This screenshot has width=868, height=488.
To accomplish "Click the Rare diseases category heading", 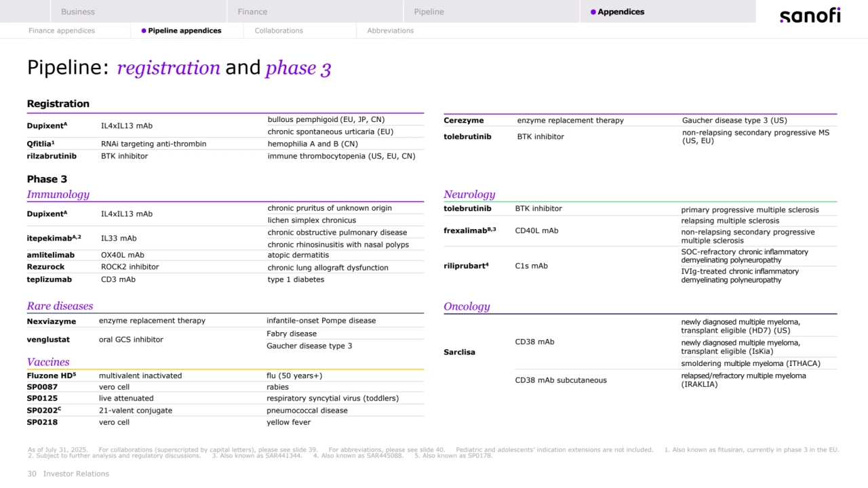I will pyautogui.click(x=60, y=306).
